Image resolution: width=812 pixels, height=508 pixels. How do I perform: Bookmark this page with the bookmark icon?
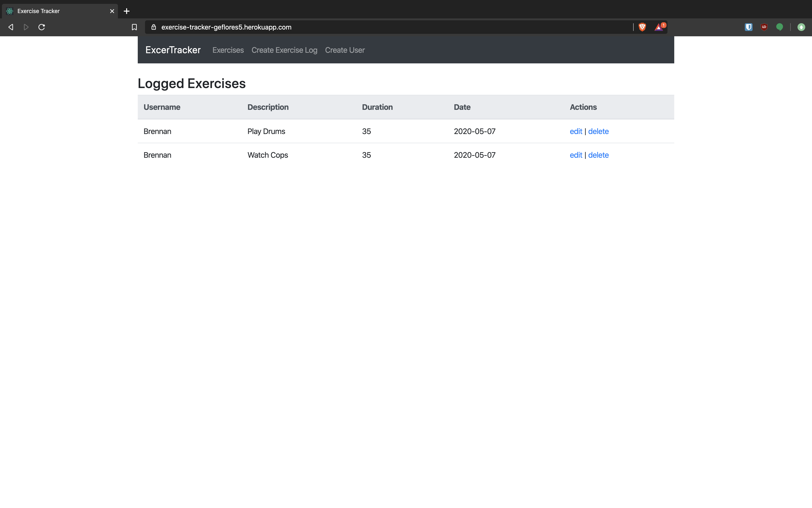pyautogui.click(x=134, y=27)
